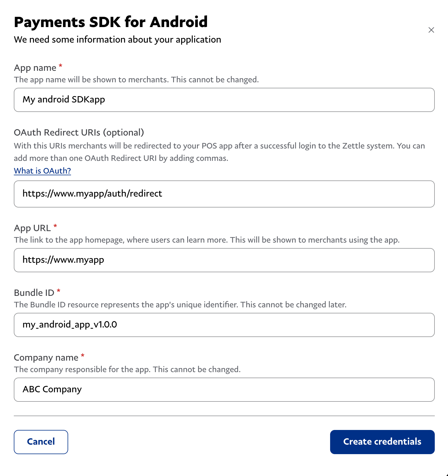Click the Bundle ID field label
448x476 pixels.
coord(34,292)
